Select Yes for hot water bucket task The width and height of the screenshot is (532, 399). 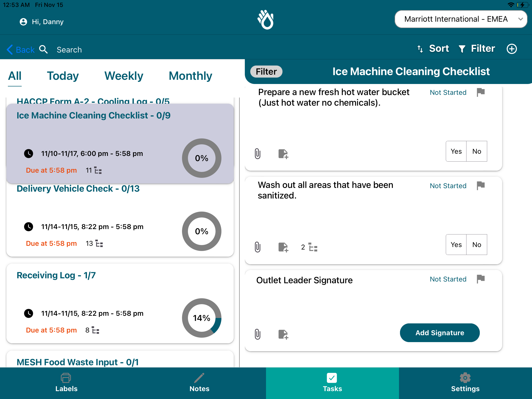pyautogui.click(x=456, y=151)
